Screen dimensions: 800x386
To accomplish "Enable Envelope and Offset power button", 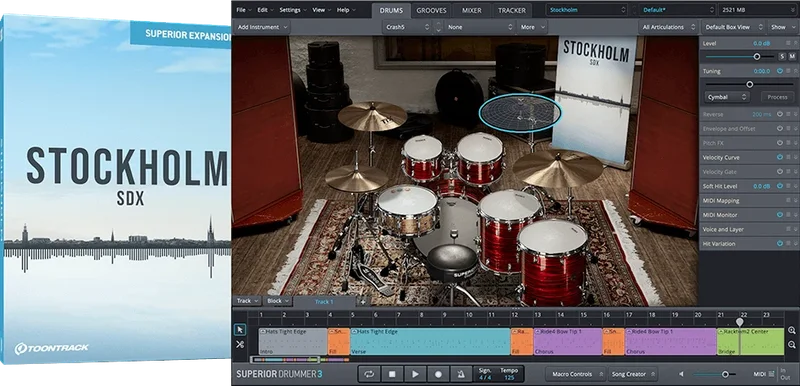I will (780, 128).
